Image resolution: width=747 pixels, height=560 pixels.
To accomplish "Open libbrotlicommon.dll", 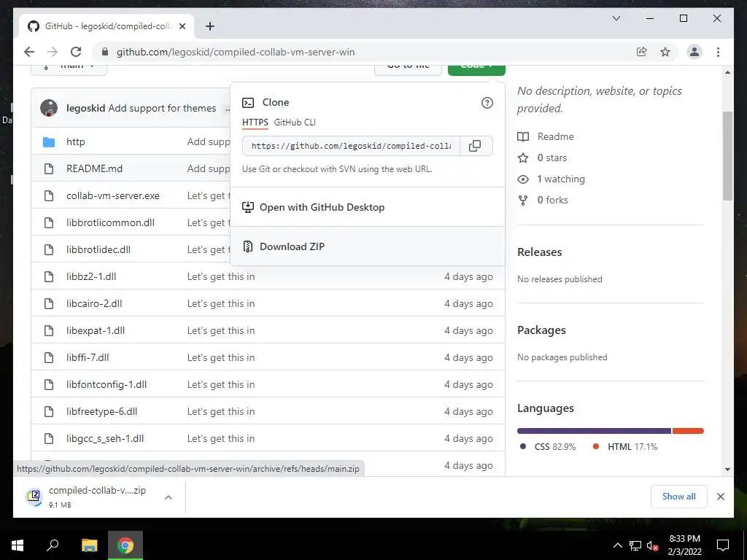I will 110,223.
